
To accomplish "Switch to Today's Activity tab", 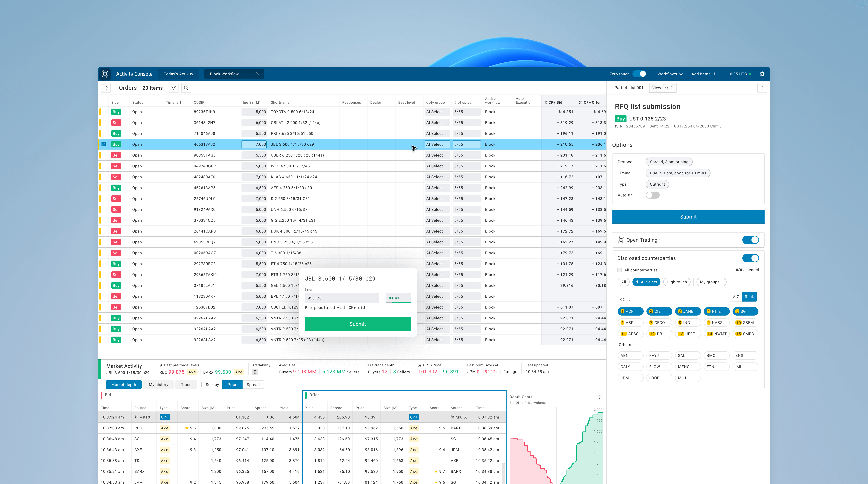I will click(178, 74).
